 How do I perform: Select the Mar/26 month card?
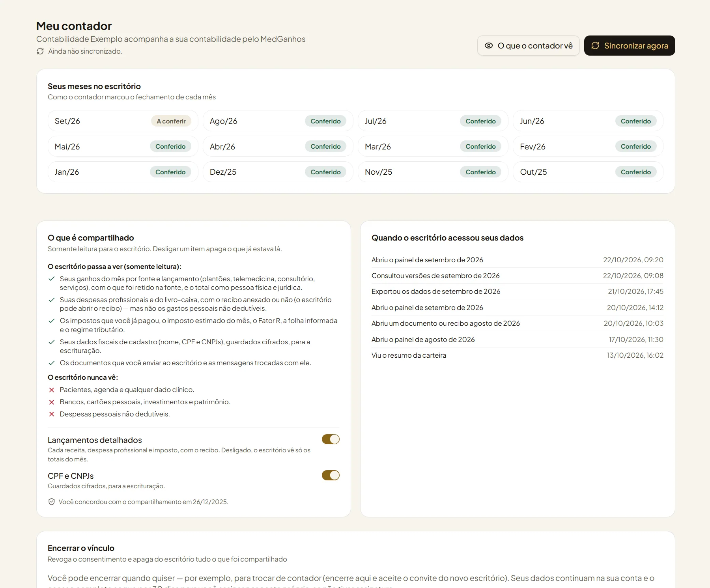tap(433, 146)
